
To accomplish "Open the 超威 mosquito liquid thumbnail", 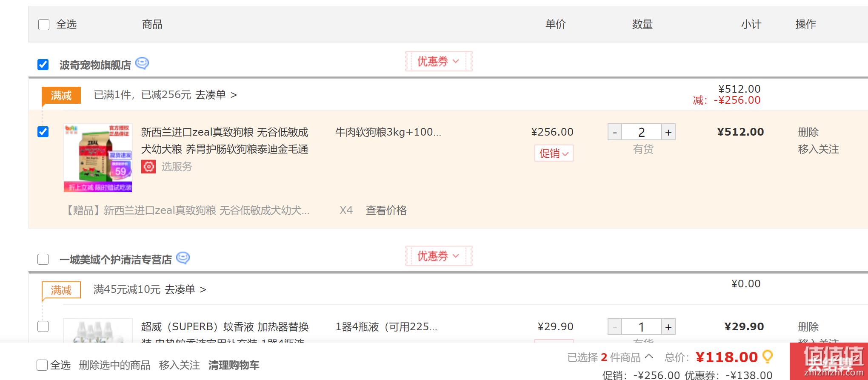I will coord(98,331).
